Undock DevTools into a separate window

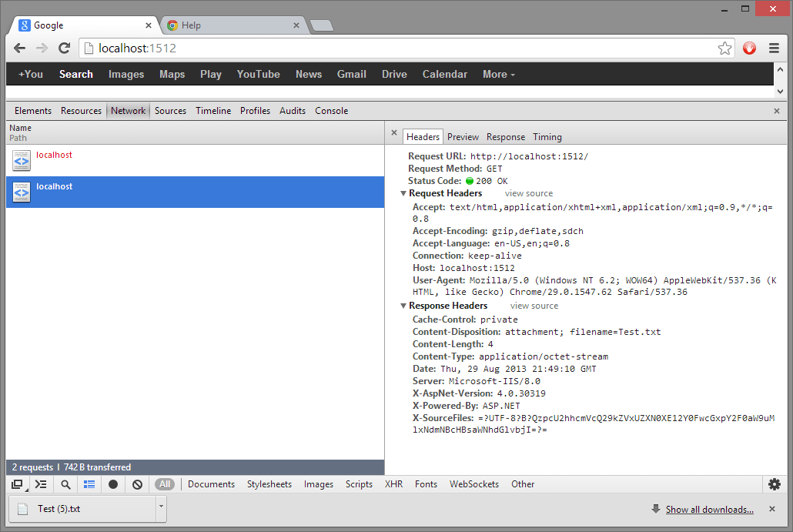coord(17,484)
